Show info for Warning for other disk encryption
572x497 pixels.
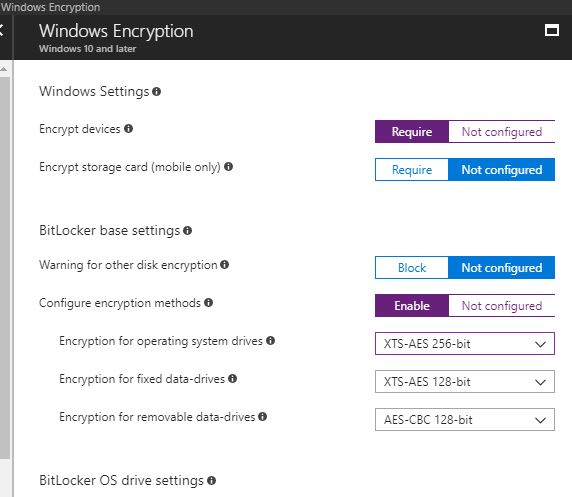(x=225, y=265)
